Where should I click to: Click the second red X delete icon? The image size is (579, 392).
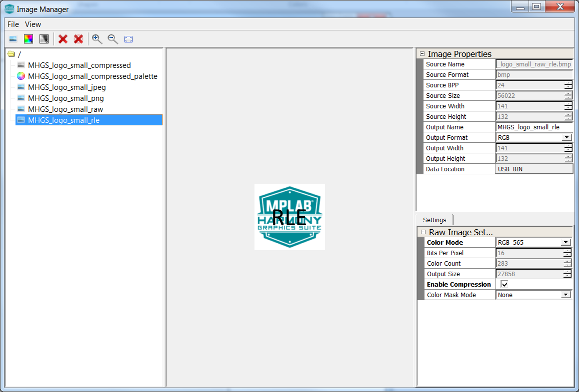tap(78, 39)
